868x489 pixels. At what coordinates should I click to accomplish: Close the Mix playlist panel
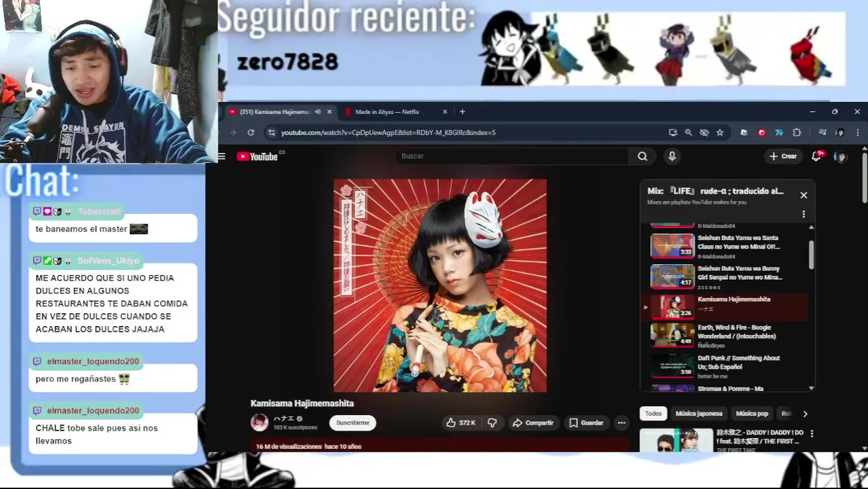pyautogui.click(x=803, y=195)
